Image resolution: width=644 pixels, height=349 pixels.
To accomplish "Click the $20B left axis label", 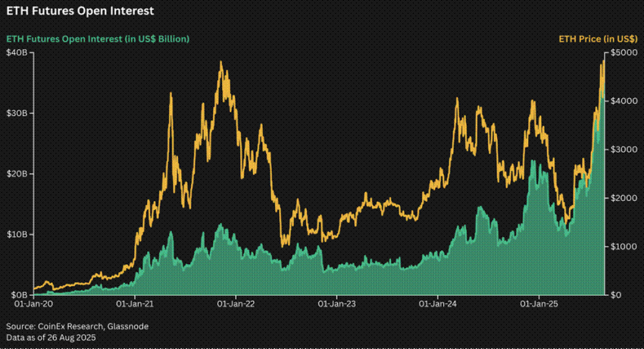I will pyautogui.click(x=17, y=174).
